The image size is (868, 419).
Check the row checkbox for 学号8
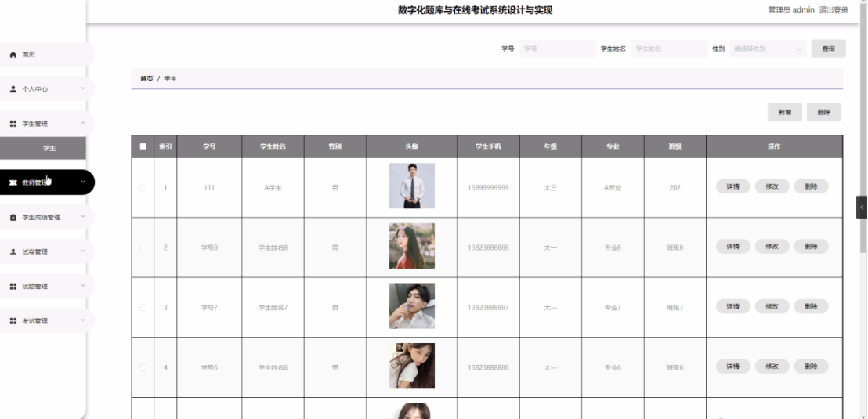(143, 247)
